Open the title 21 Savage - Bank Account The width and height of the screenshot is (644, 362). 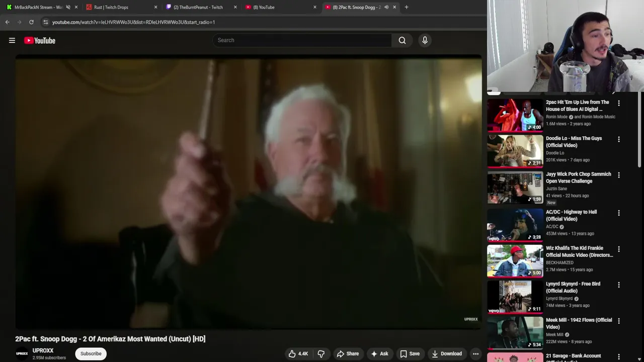point(574,356)
